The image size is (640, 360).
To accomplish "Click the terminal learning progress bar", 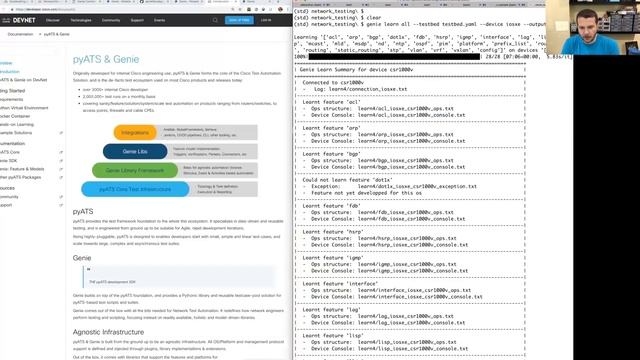I will coord(394,57).
